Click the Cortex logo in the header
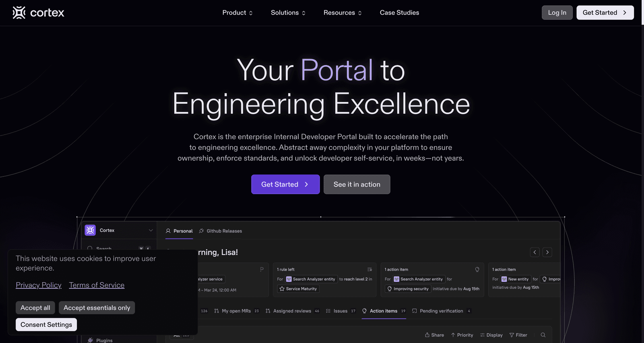This screenshot has height=343, width=644. pyautogui.click(x=38, y=13)
